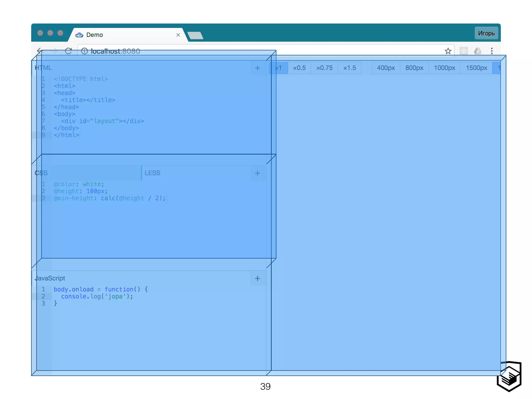Screen dimensions: 532x399
Task: Click the site info icon
Action: coord(84,51)
